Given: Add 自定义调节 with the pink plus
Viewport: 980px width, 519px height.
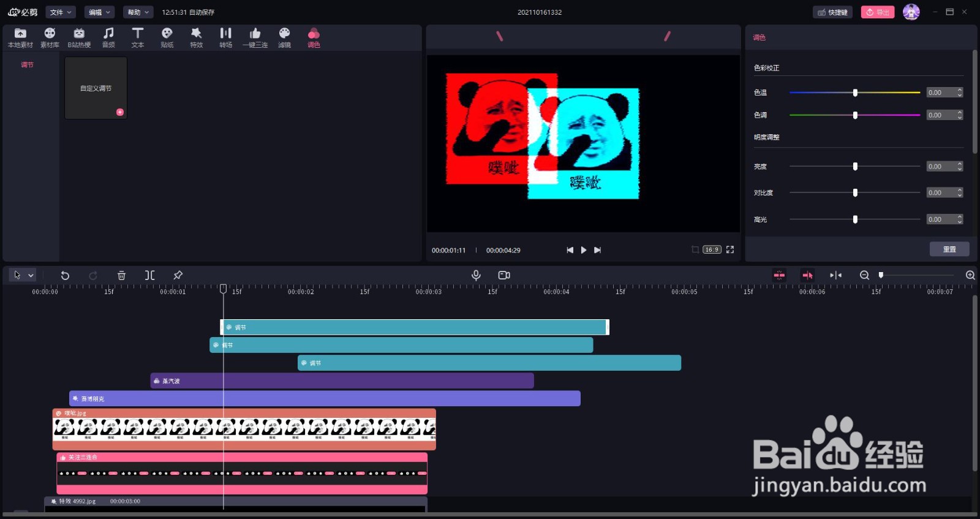Looking at the screenshot, I should click(120, 112).
